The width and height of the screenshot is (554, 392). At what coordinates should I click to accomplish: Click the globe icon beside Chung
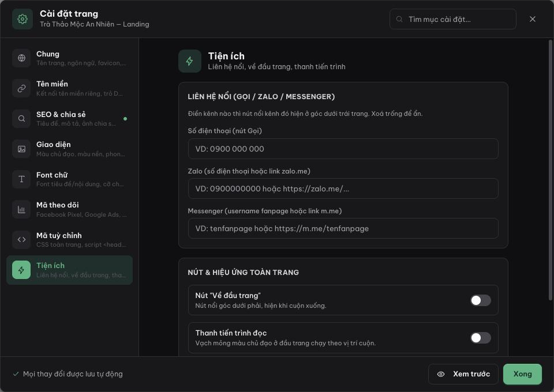21,58
